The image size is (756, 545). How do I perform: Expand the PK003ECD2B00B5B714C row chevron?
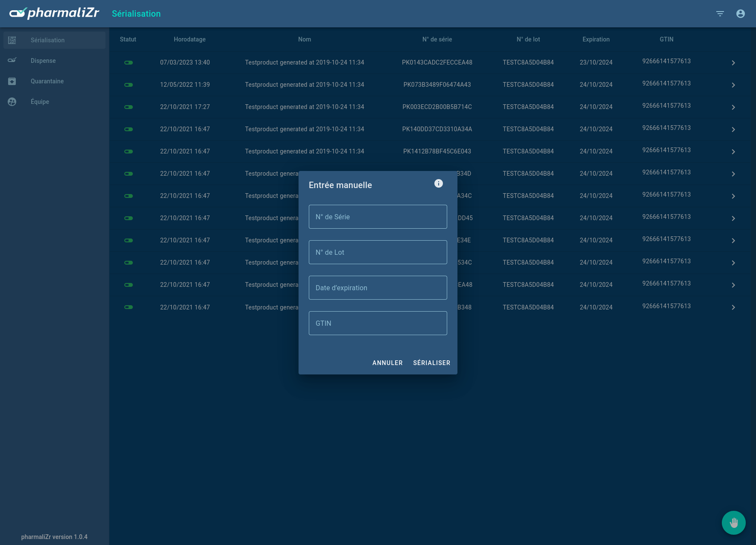click(x=733, y=107)
